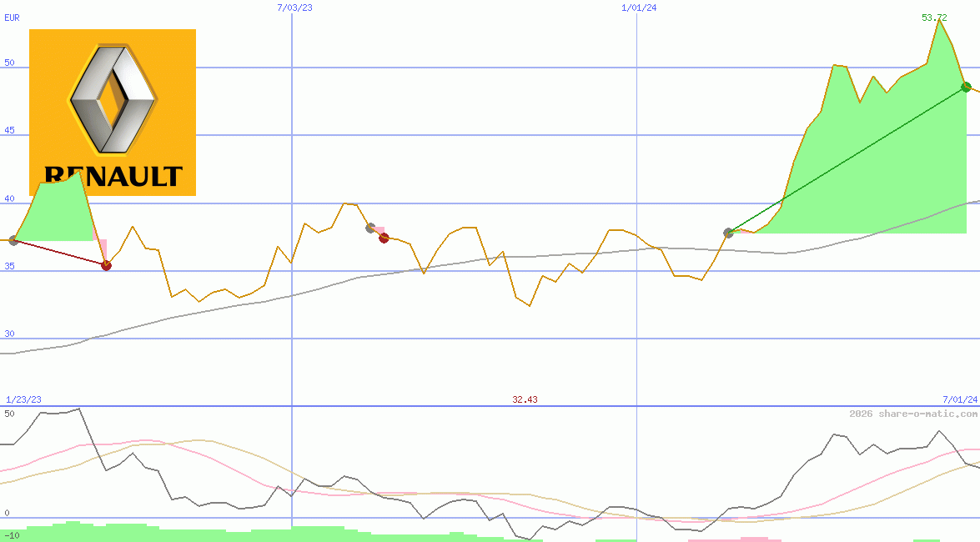The image size is (980, 542).
Task: Click the 7/01/24 end date label
Action: (959, 399)
